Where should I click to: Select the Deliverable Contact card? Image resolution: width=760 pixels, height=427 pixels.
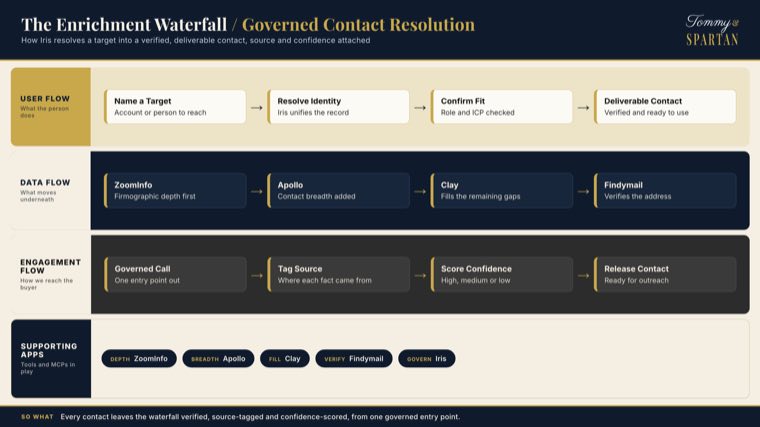pos(665,107)
